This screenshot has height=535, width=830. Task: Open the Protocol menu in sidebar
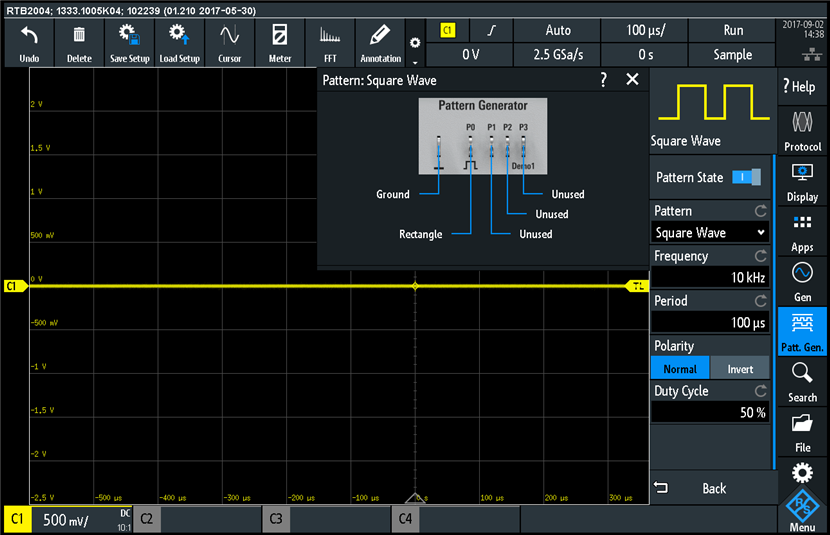click(x=802, y=131)
